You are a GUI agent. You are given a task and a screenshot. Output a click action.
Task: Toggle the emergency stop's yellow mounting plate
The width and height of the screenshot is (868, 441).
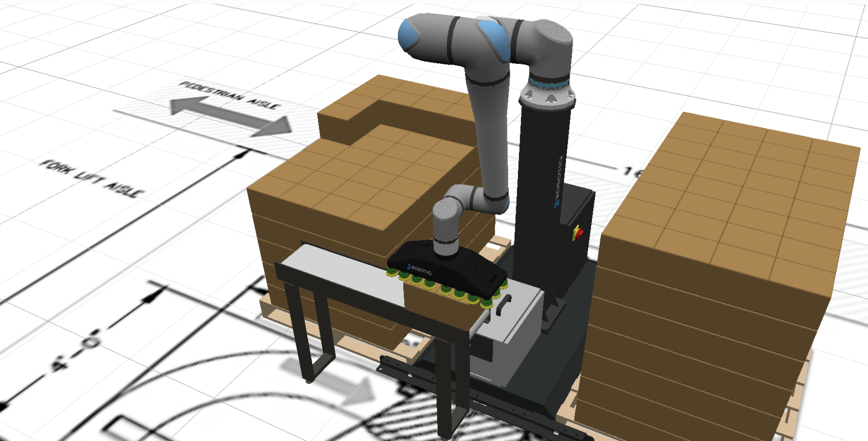coord(576,233)
